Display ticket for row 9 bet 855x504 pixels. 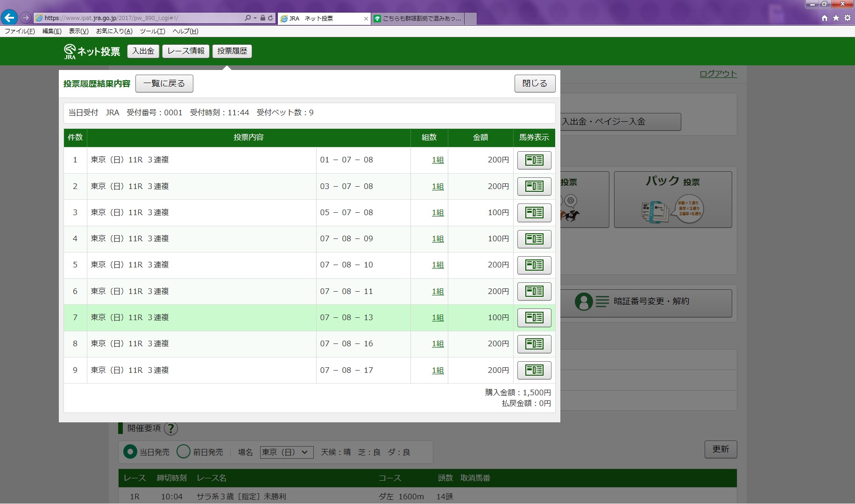coord(534,370)
